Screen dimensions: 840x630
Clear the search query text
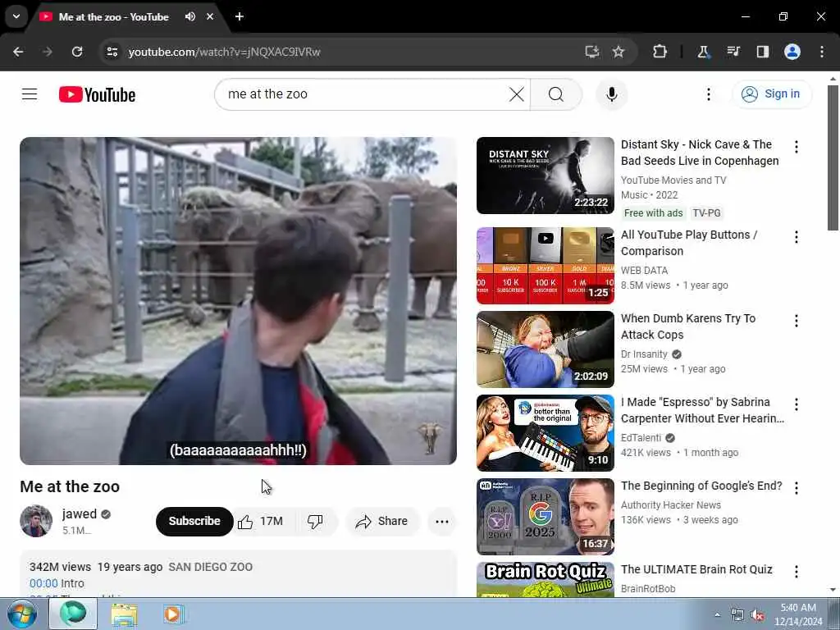coord(517,94)
